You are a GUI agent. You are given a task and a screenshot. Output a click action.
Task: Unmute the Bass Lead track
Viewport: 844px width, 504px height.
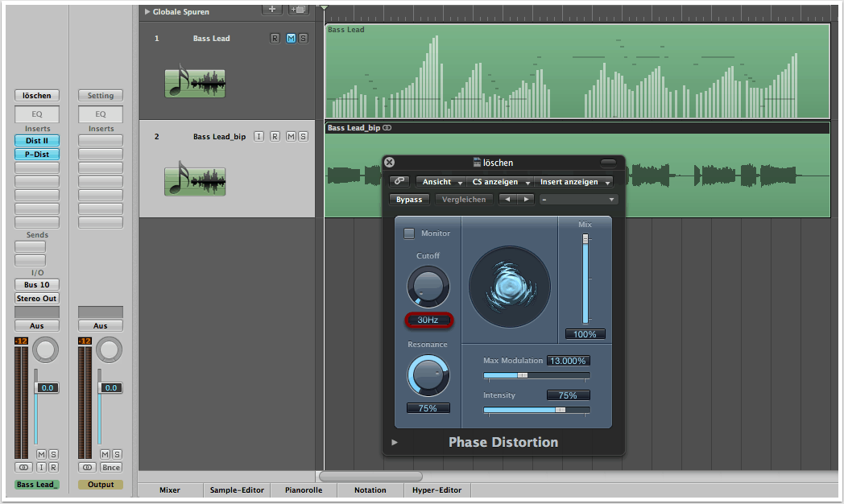[x=291, y=39]
